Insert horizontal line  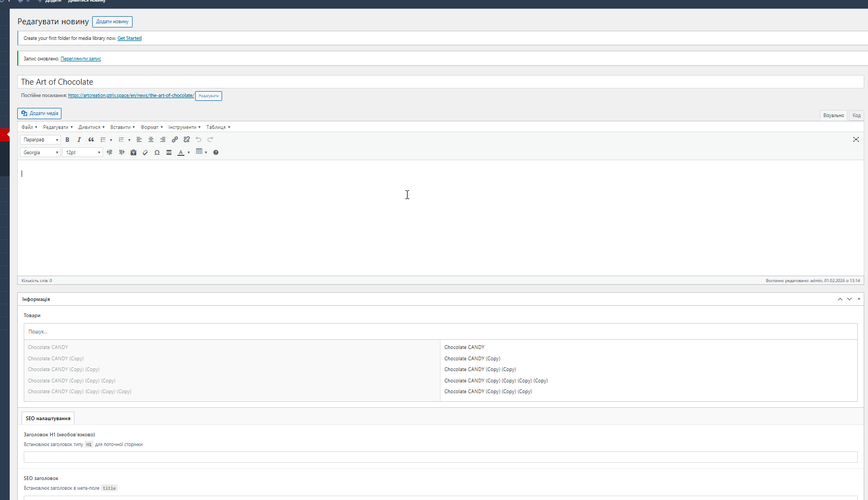169,153
